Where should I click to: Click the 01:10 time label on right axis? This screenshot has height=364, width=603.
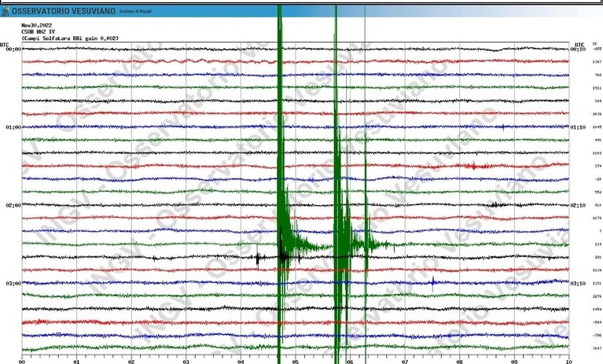[578, 127]
